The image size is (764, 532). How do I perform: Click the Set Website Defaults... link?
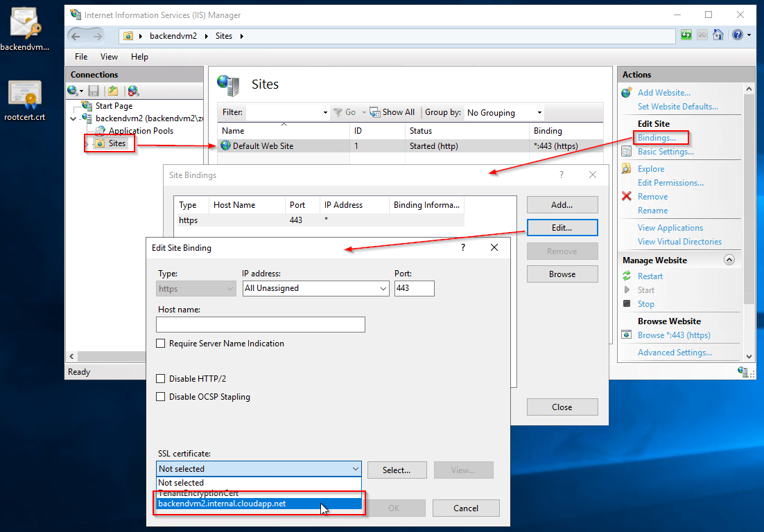pyautogui.click(x=678, y=107)
